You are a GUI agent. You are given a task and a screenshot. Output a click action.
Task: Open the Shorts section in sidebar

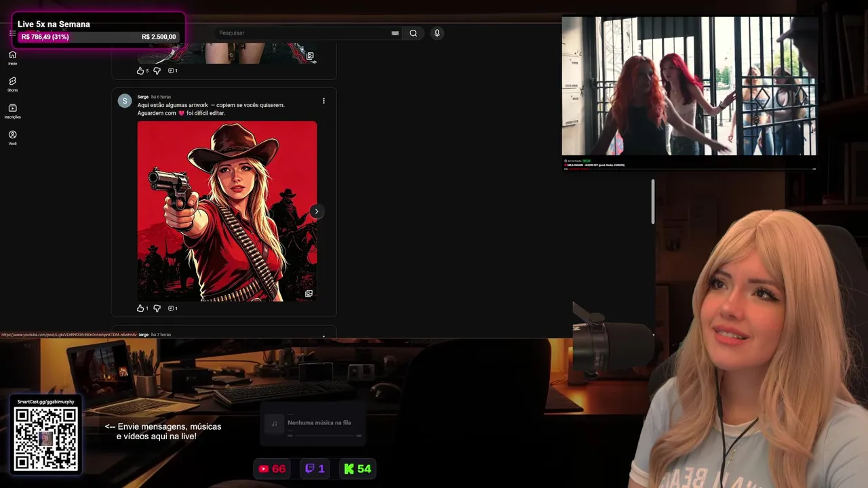tap(12, 84)
